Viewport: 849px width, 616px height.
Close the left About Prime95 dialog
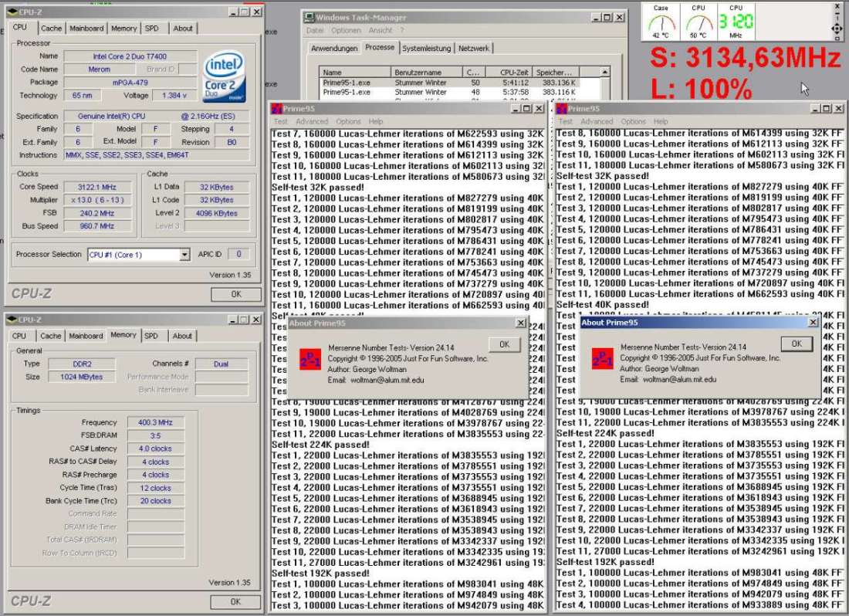[x=520, y=323]
